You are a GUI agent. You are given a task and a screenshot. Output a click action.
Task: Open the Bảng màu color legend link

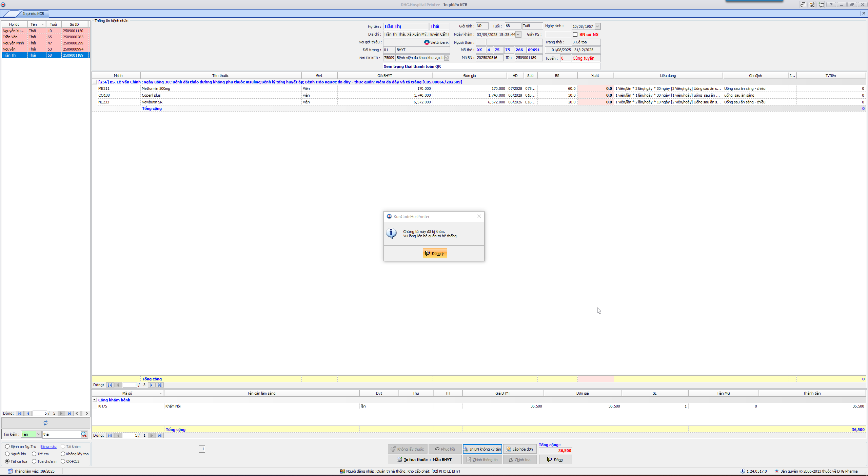pos(48,447)
